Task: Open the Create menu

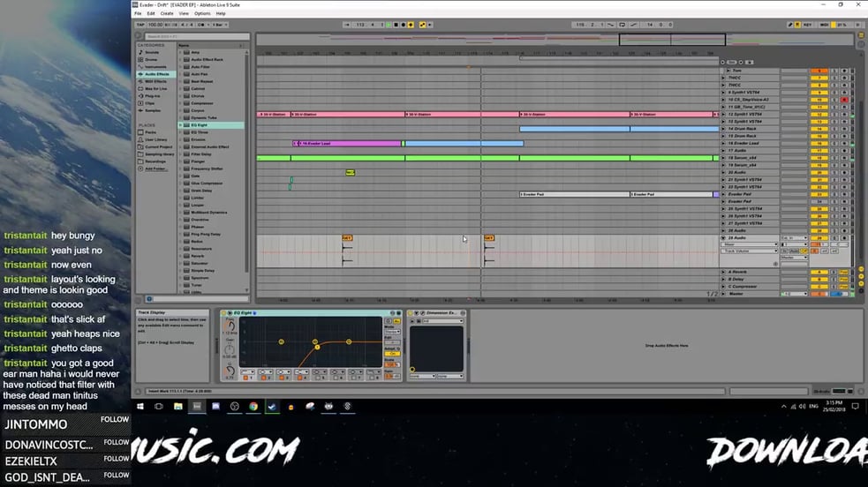Action: pos(167,13)
